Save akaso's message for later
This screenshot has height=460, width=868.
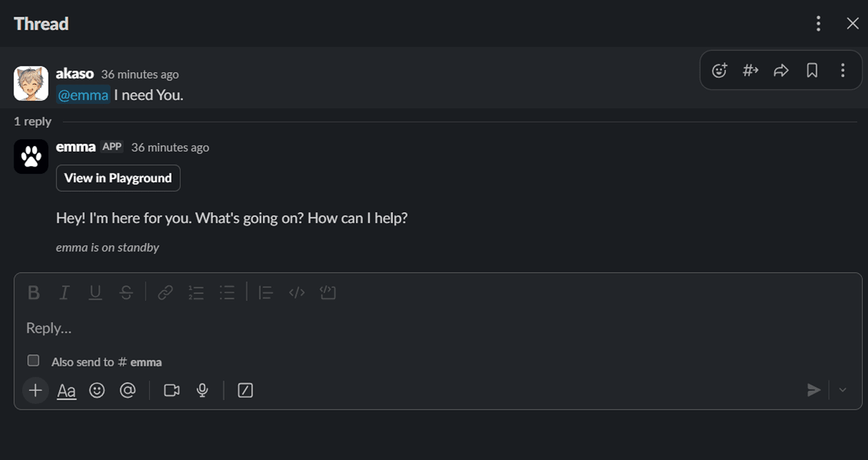(812, 71)
